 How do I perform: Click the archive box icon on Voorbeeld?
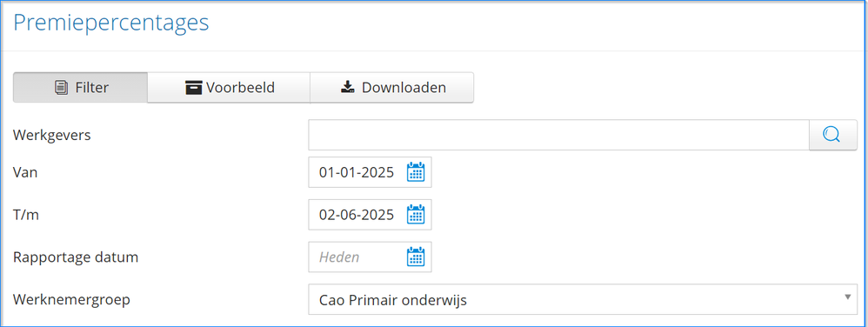pos(194,88)
